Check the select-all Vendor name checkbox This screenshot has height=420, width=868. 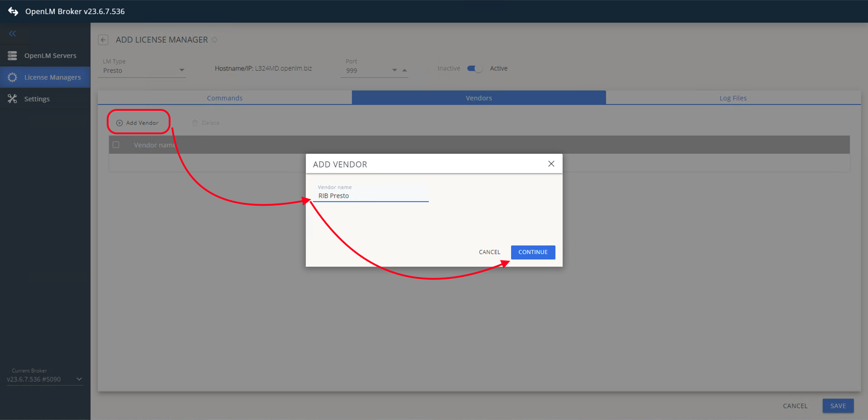[x=116, y=144]
